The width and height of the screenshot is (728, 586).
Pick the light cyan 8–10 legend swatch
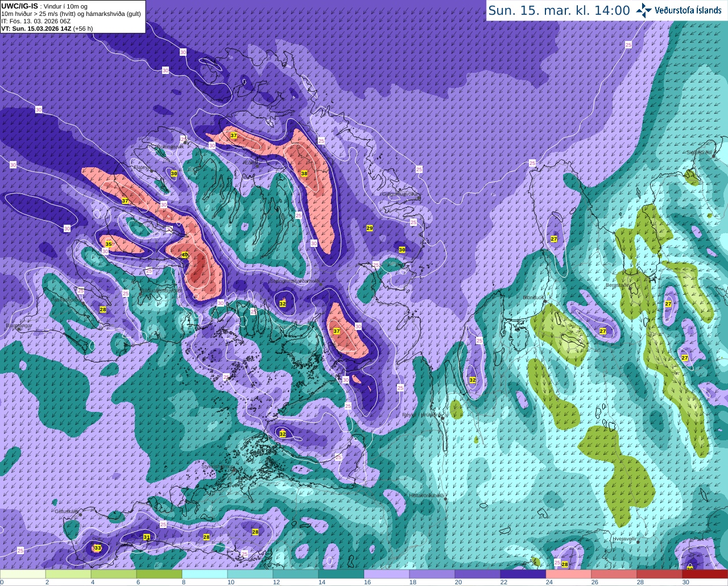point(205,574)
